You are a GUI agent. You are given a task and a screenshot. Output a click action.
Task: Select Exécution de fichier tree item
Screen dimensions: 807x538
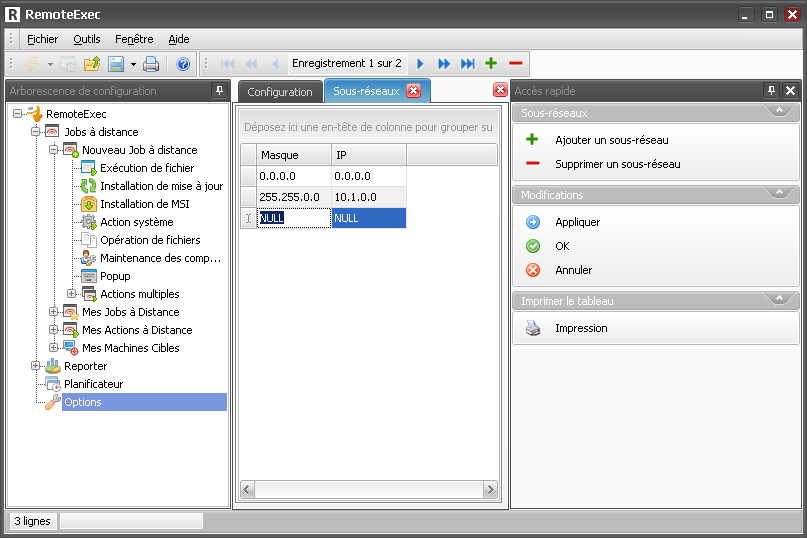[147, 168]
